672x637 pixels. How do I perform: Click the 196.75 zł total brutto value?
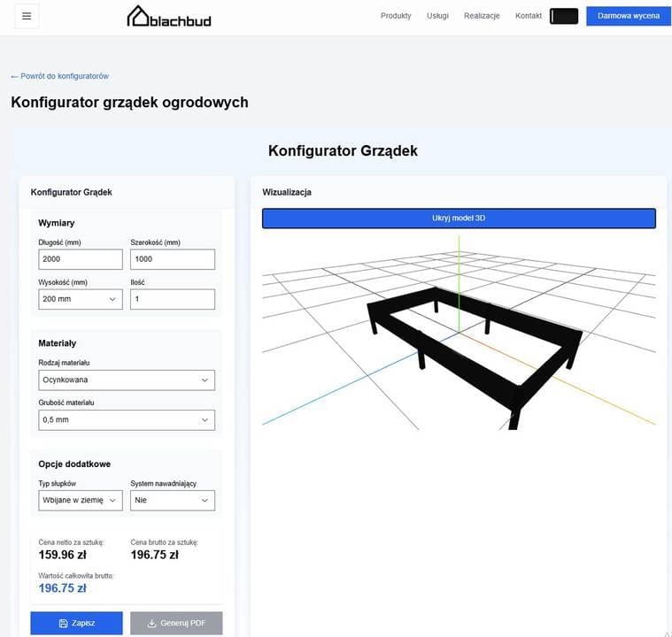coord(62,588)
